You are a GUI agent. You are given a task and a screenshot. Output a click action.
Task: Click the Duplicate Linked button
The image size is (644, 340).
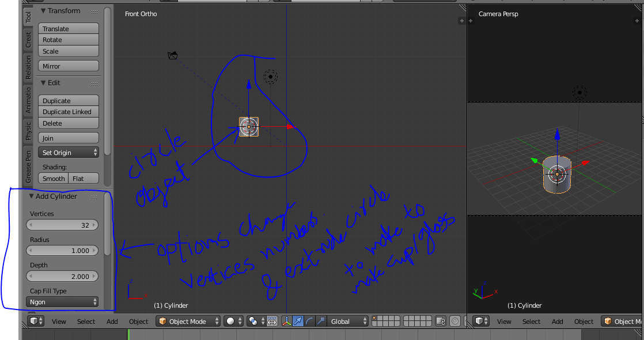tap(68, 112)
